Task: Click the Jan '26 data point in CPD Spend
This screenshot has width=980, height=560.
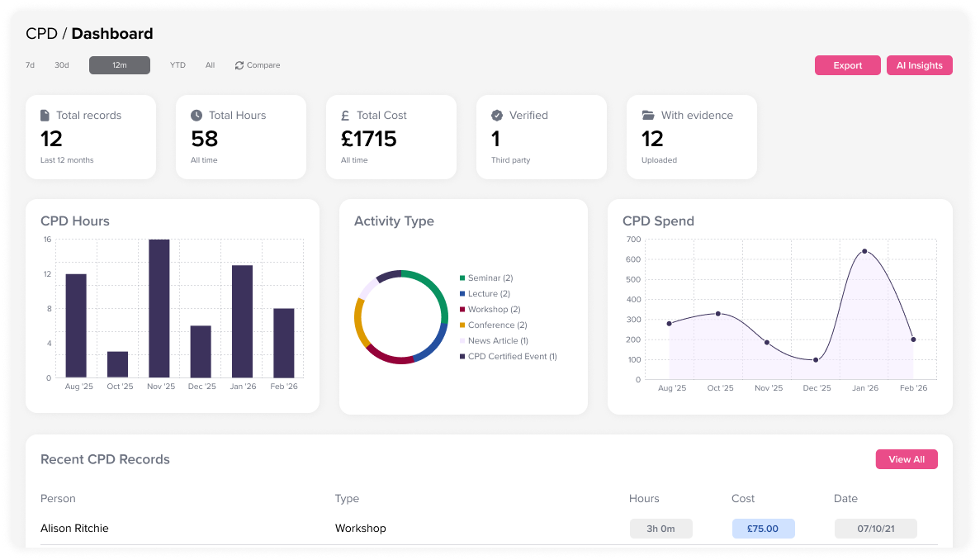Action: coord(864,251)
